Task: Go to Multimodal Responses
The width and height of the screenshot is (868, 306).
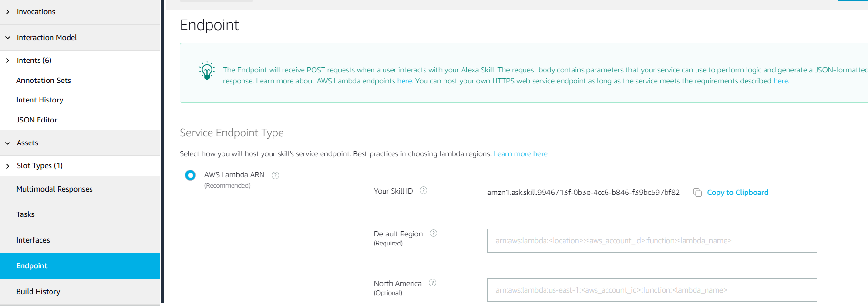Action: [x=54, y=189]
